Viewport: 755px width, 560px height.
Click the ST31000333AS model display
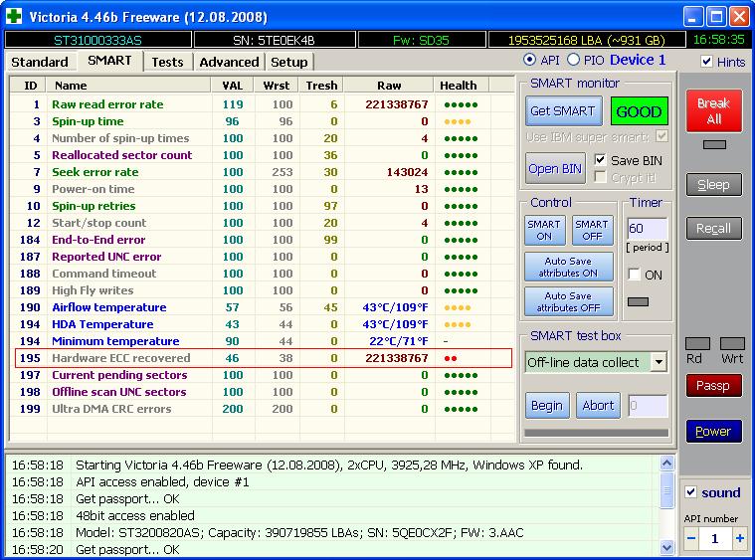click(97, 40)
